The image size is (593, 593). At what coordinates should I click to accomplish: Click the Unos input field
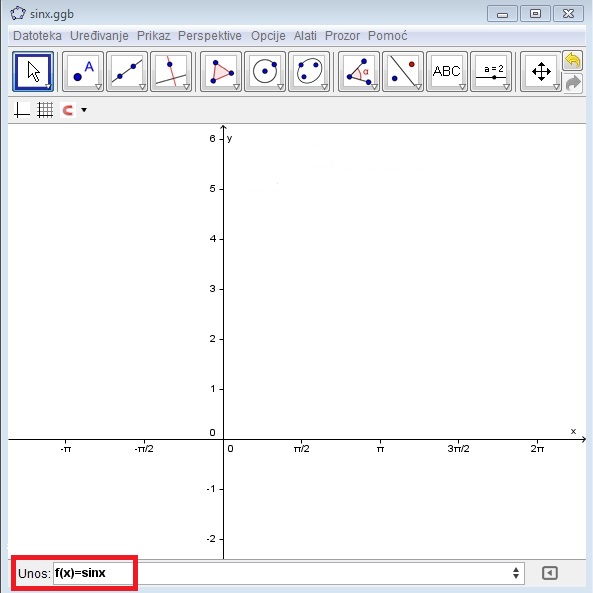coord(288,573)
